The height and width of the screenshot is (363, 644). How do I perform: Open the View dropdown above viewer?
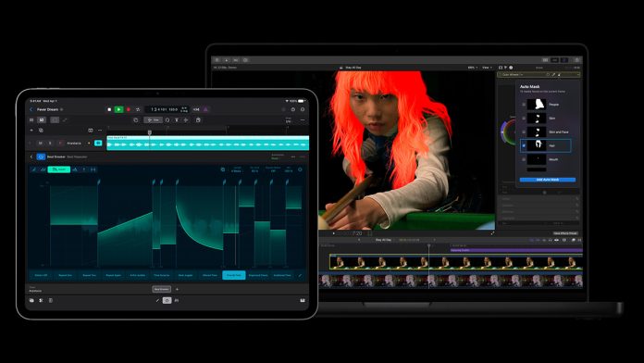(x=487, y=68)
